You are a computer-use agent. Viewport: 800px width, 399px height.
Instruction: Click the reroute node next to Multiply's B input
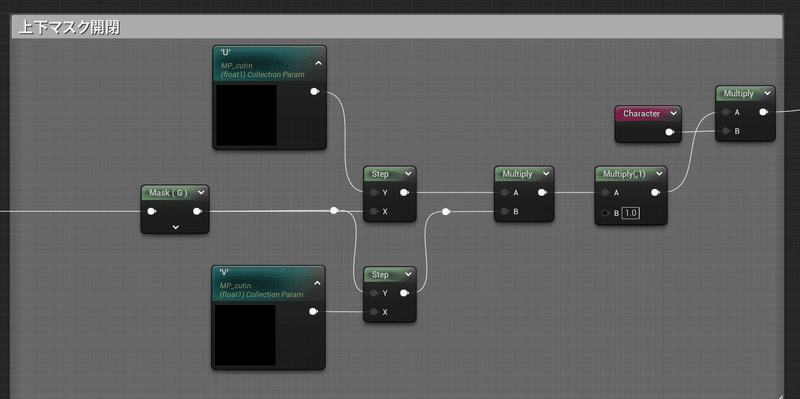point(445,211)
